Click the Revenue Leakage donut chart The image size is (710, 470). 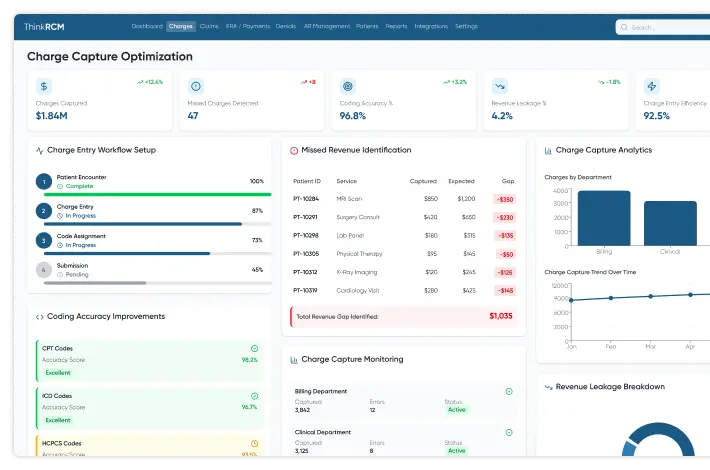(x=658, y=440)
